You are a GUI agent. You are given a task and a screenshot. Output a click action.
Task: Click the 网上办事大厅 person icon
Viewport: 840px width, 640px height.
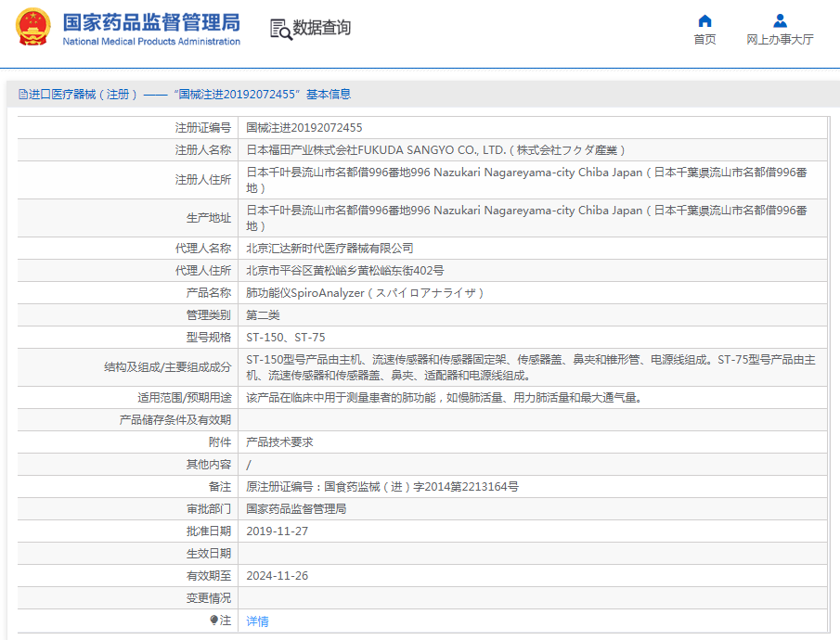pos(780,20)
